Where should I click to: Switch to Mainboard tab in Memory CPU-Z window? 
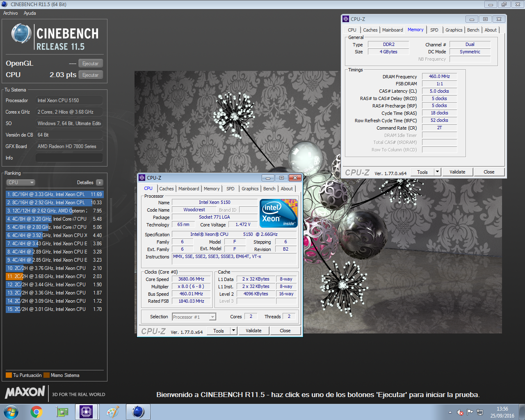(x=393, y=30)
